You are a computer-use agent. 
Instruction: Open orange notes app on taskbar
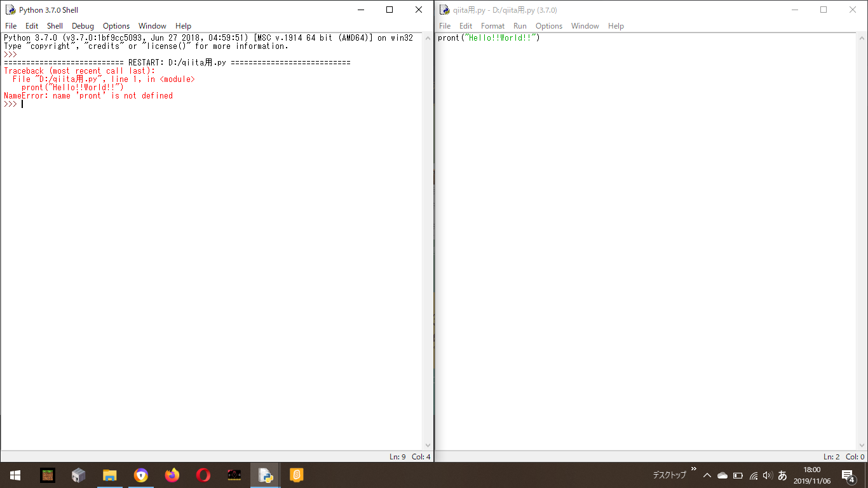tap(296, 475)
